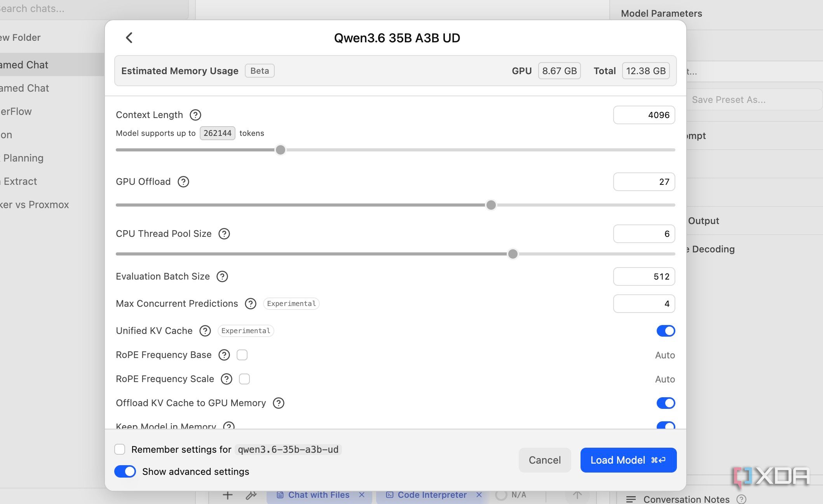823x504 pixels.
Task: Check Remember settings for qwen3.6-35b-a3b-ud
Action: [120, 449]
